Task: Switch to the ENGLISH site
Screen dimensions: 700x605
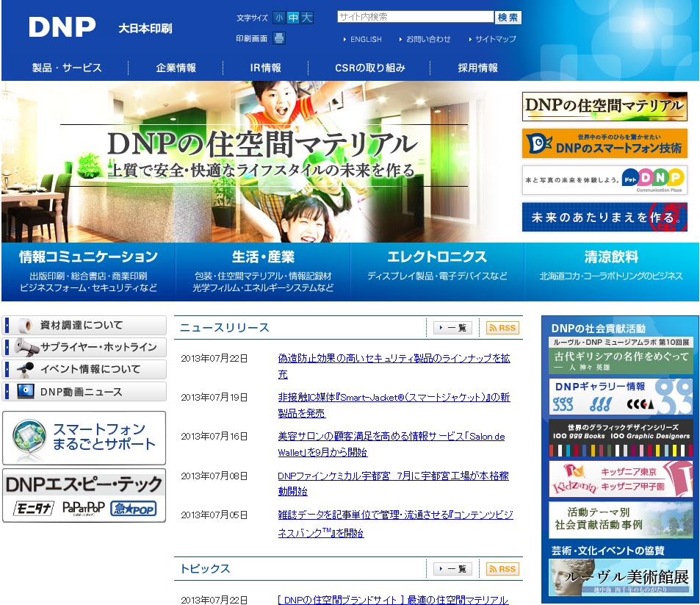Action: 365,39
